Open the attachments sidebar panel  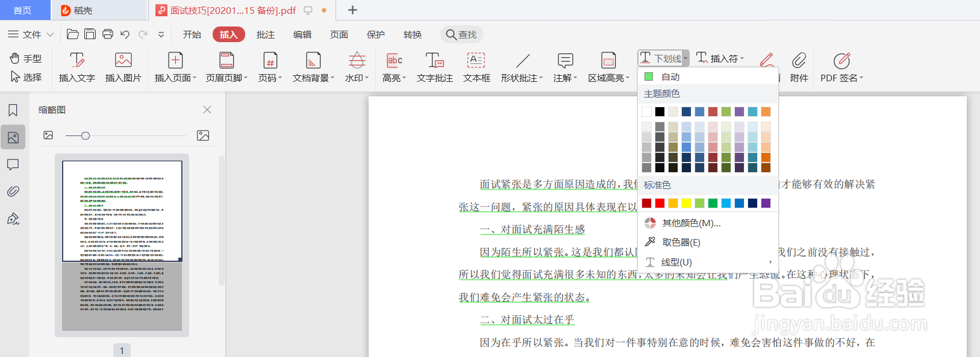(13, 191)
